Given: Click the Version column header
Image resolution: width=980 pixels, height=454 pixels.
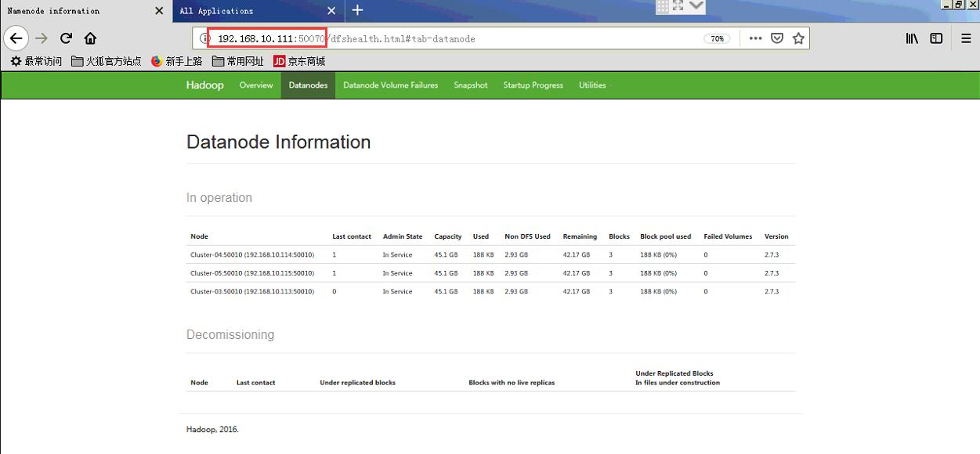Looking at the screenshot, I should 776,236.
